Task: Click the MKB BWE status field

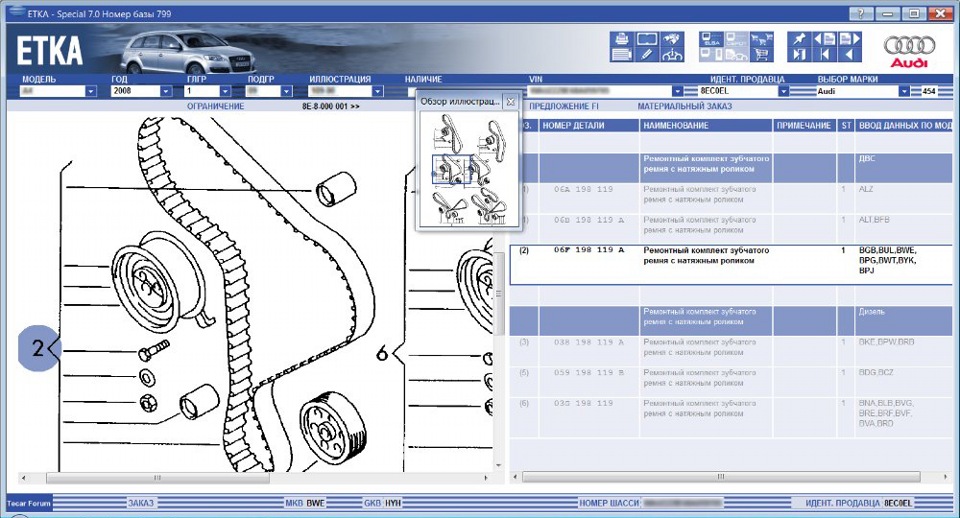Action: pos(305,503)
